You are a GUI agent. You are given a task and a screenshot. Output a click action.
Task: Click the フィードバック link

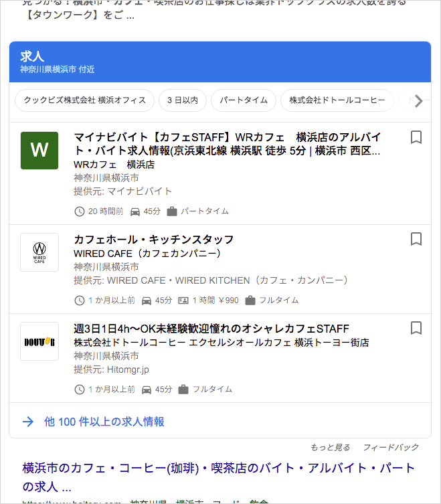pos(391,447)
